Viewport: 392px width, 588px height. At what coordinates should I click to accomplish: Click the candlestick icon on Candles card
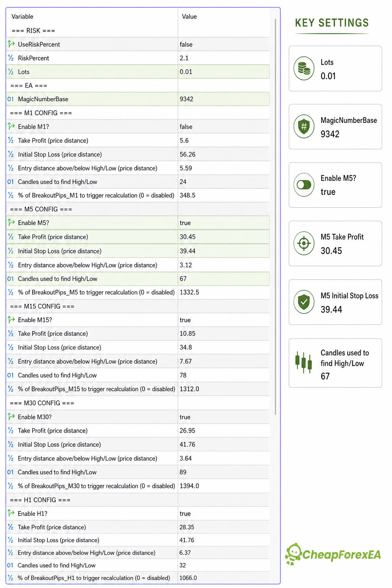304,362
